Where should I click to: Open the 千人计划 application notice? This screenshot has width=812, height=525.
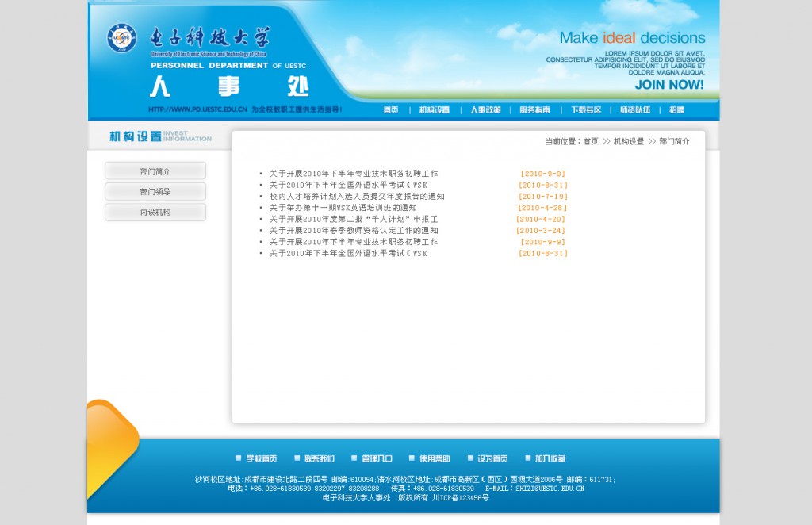(353, 219)
